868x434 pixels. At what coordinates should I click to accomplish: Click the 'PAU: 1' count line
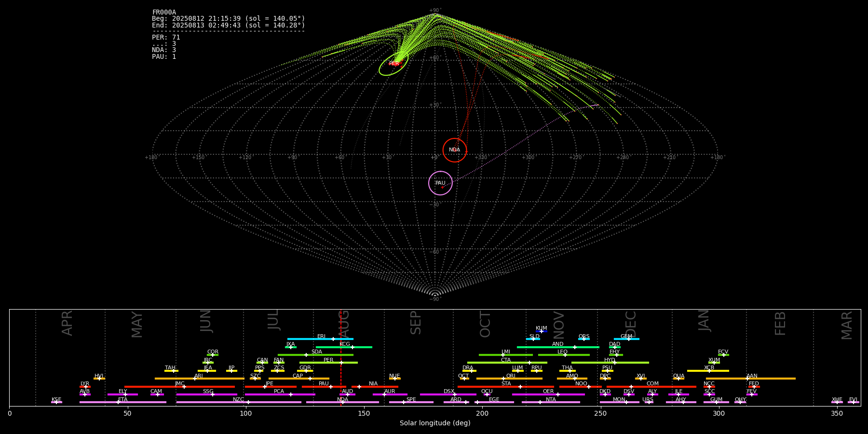164,56
